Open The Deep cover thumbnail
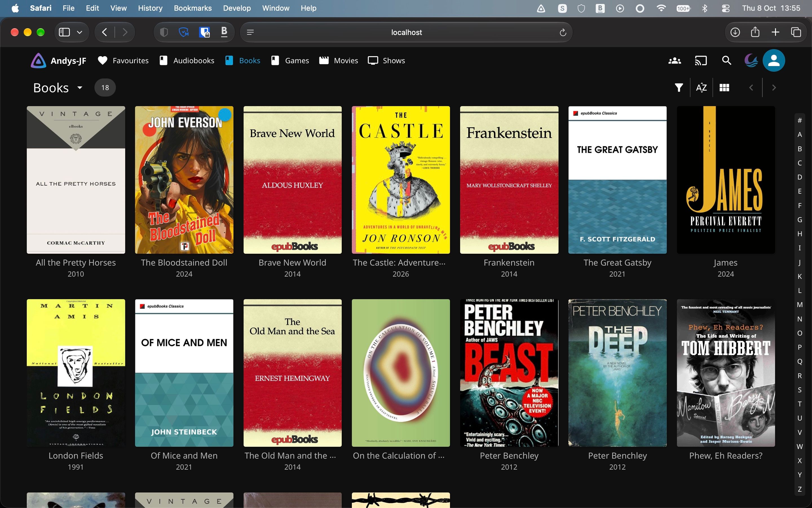 coord(617,373)
